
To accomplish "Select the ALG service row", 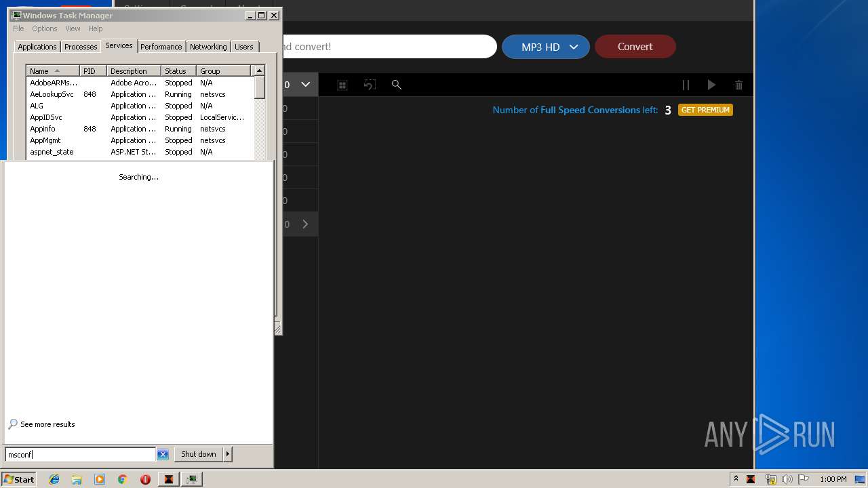I will pos(140,106).
